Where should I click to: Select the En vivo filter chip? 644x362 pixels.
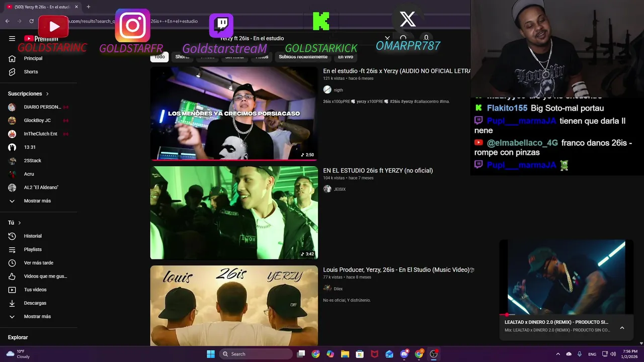pos(346,57)
